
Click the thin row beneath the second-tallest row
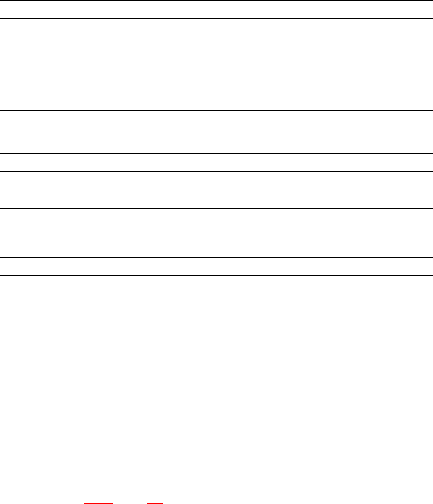(x=216, y=162)
